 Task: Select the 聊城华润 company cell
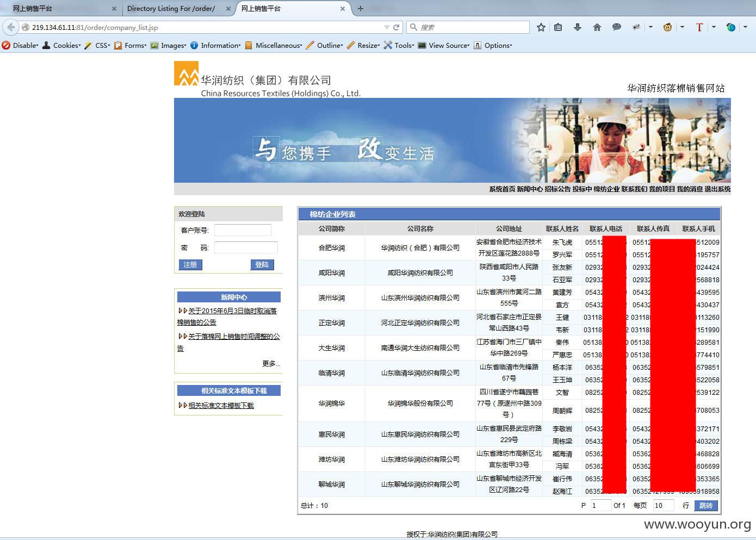pyautogui.click(x=332, y=485)
